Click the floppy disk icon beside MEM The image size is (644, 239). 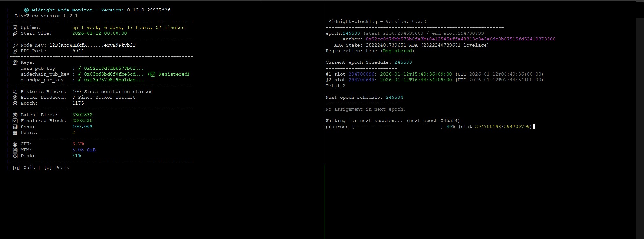15,150
